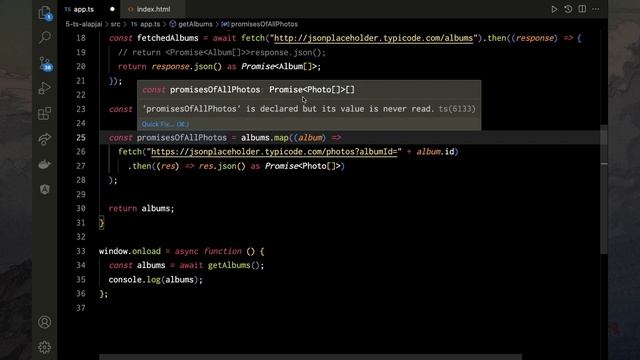Click 'response.json()' on line 20

(187, 67)
